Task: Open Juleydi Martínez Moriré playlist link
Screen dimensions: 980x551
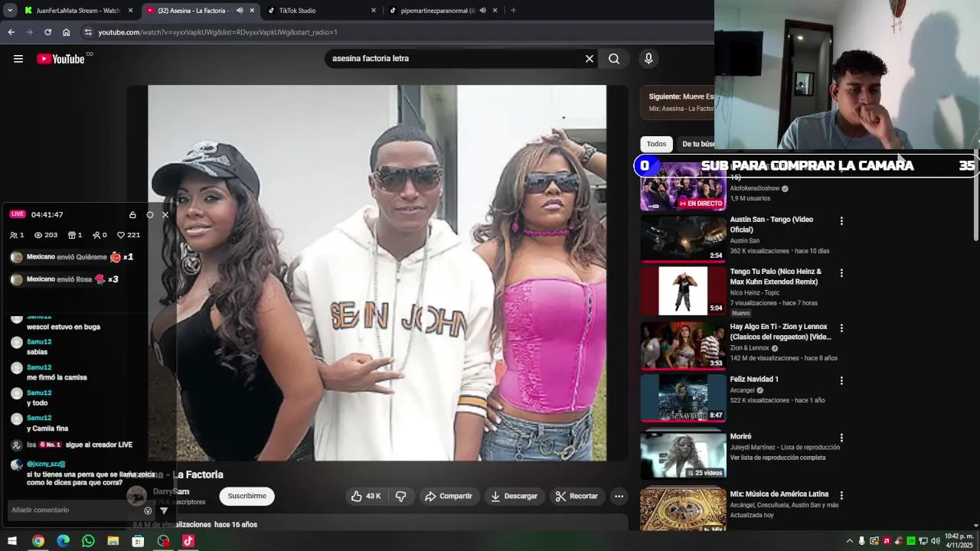Action: tap(785, 447)
